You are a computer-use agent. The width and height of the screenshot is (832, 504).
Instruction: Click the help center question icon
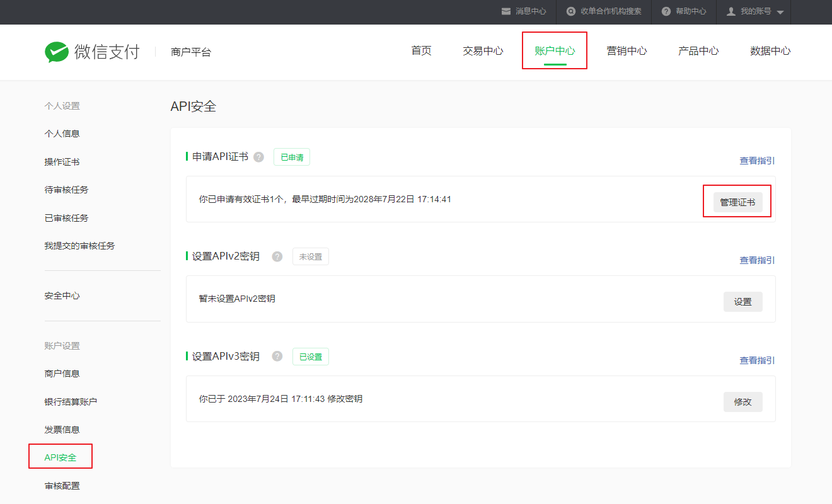[666, 11]
